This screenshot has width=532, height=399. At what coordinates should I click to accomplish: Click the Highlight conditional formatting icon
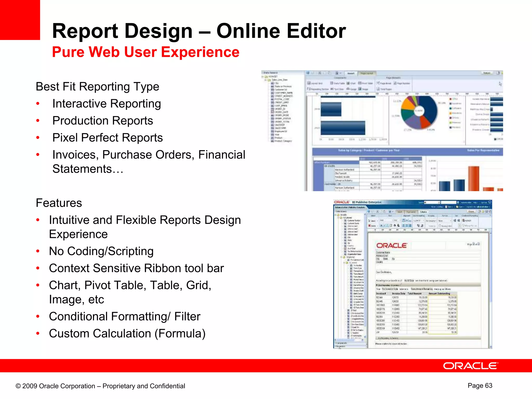pyautogui.click(x=464, y=221)
